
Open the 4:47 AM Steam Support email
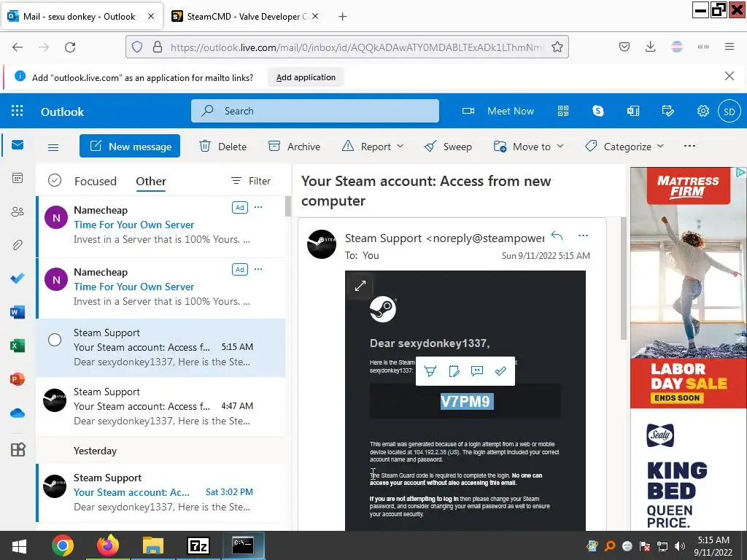161,406
